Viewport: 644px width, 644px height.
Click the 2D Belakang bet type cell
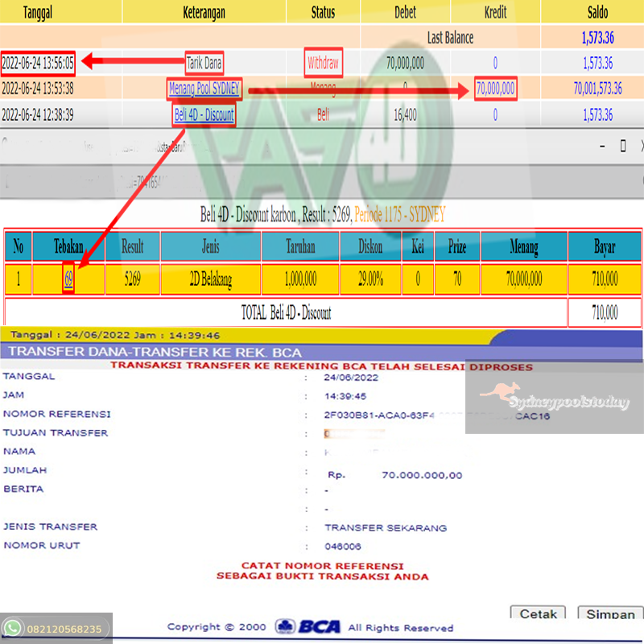click(211, 279)
